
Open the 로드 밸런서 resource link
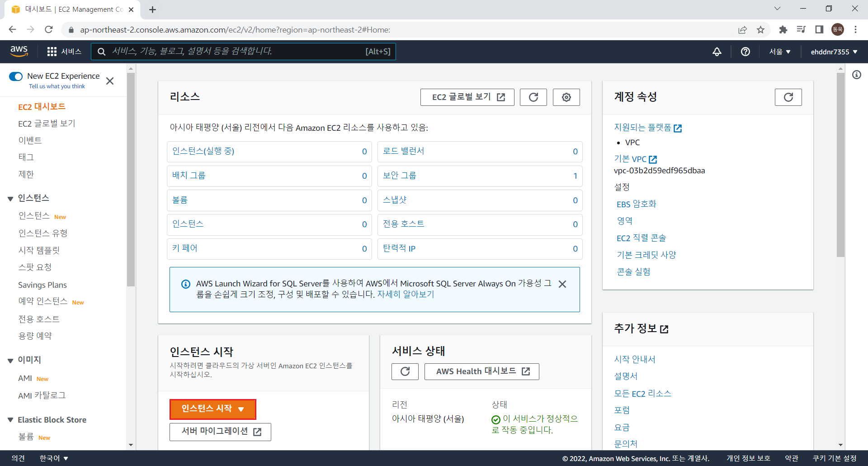pyautogui.click(x=404, y=151)
